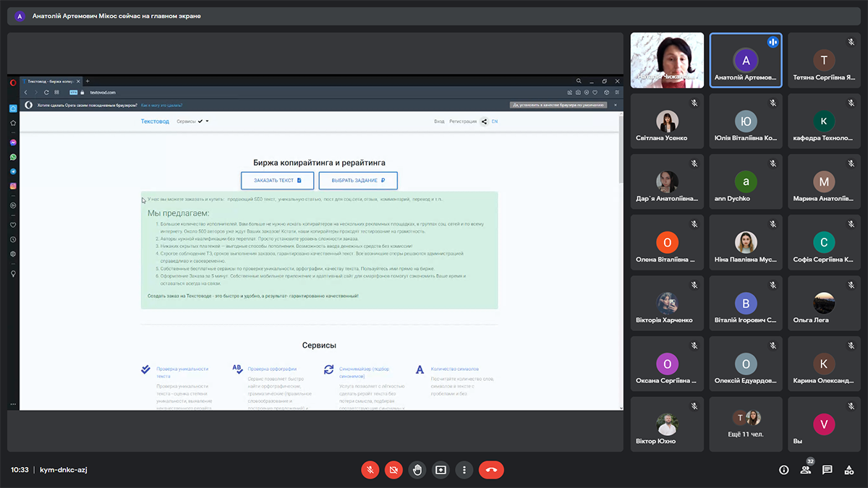Expand the Сервисы dropdown menu
The width and height of the screenshot is (868, 488).
pyautogui.click(x=192, y=121)
